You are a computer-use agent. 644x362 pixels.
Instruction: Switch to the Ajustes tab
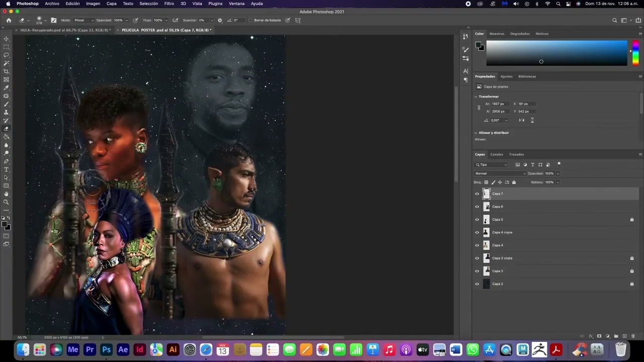(x=506, y=76)
